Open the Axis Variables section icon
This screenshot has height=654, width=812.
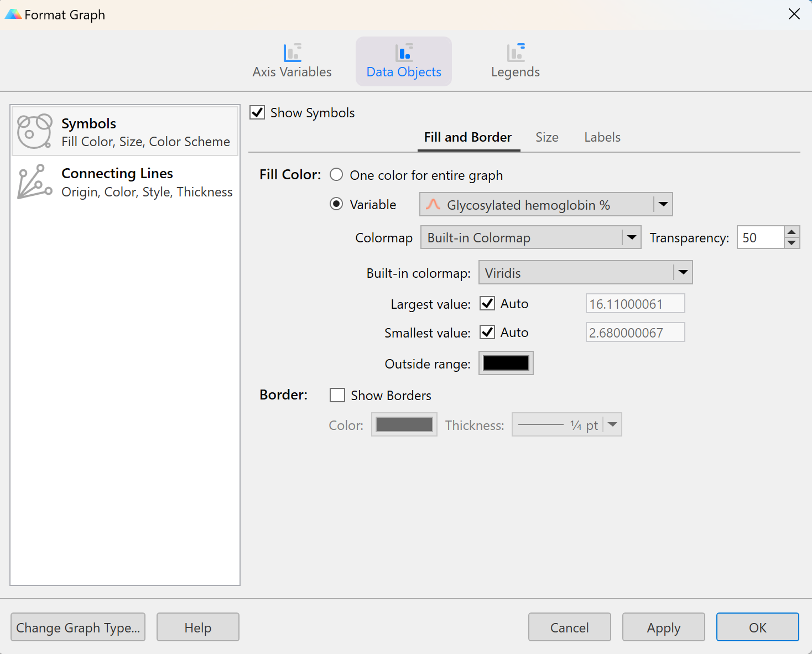(292, 53)
